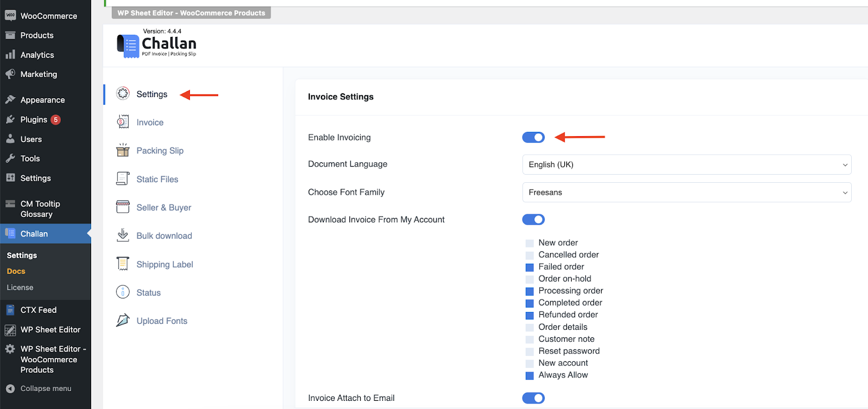Open the Status tab
Screen dimensions: 868x409
149,292
